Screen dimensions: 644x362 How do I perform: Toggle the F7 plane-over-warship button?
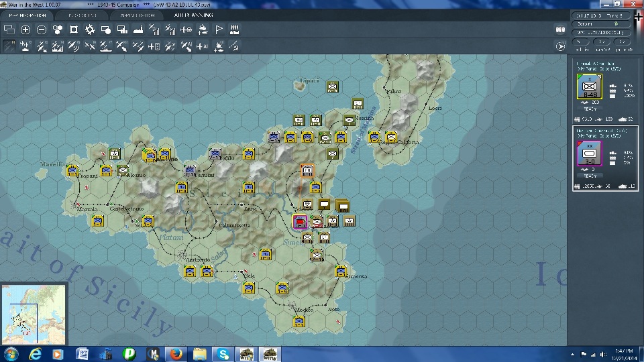[x=105, y=46]
